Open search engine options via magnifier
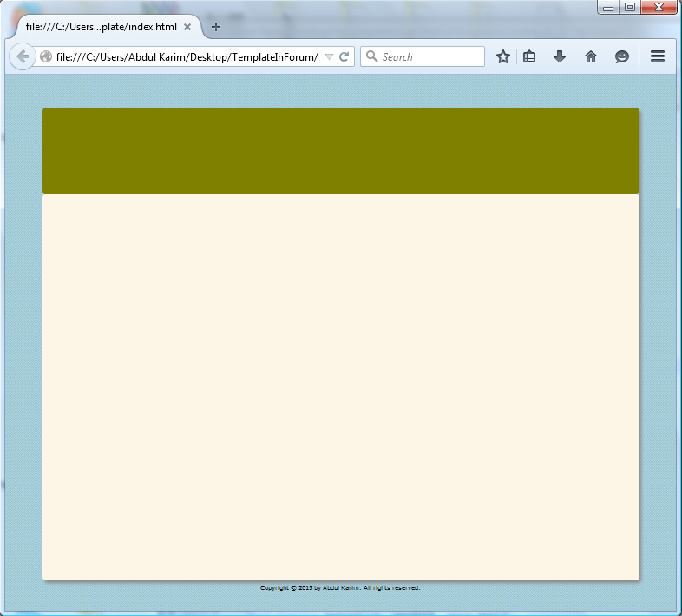This screenshot has height=616, width=682. [372, 57]
